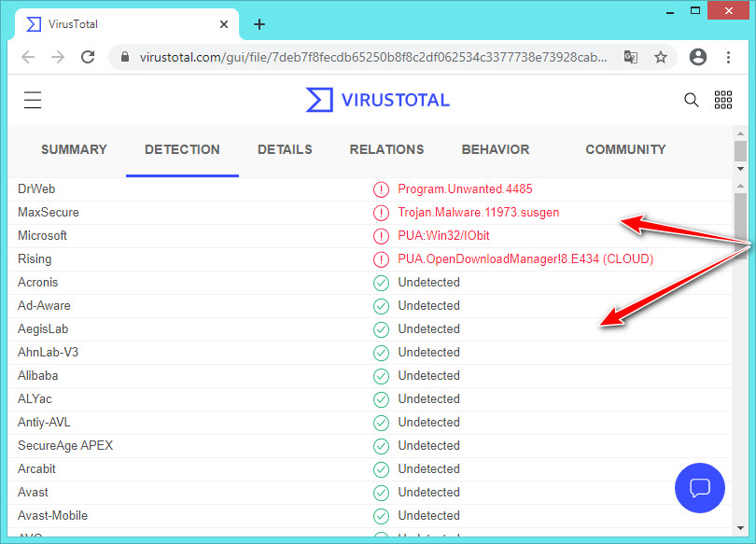Click the SecureAge APEX engine name
Screen dimensions: 756x544
[65, 446]
